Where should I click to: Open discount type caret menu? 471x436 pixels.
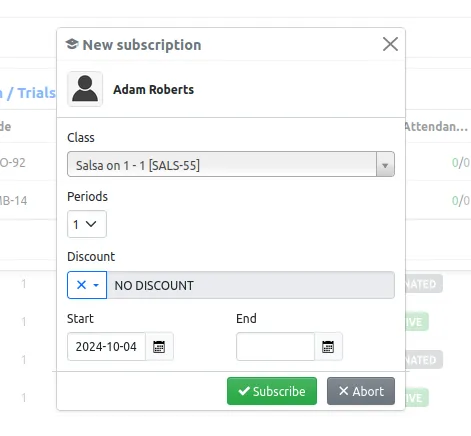[96, 285]
